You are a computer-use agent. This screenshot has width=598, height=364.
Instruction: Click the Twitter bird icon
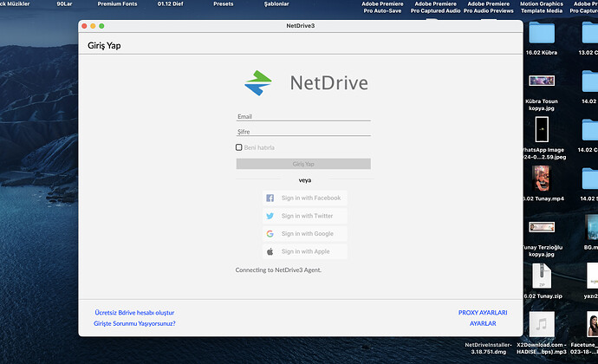click(x=270, y=216)
